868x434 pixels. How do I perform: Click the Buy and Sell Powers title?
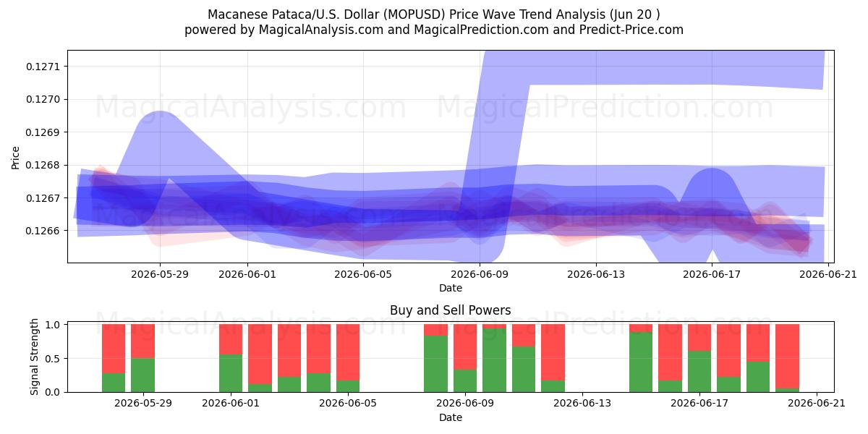tap(450, 310)
